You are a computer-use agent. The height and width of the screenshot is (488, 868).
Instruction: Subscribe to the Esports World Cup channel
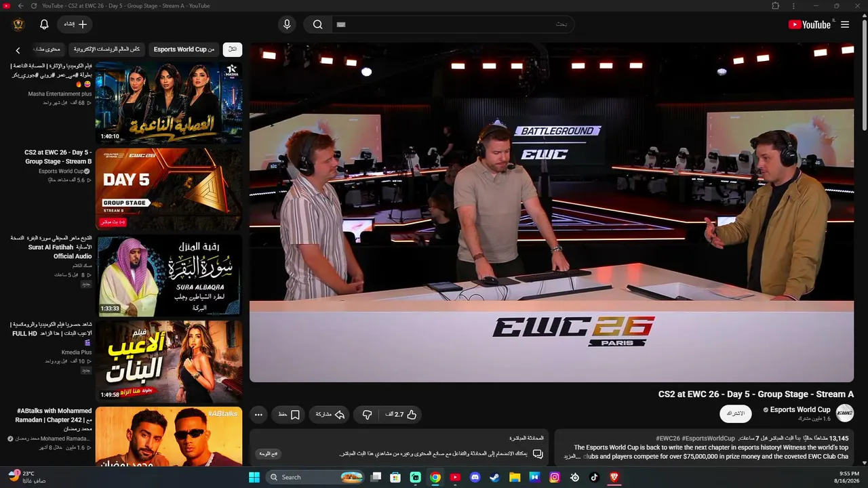736,413
